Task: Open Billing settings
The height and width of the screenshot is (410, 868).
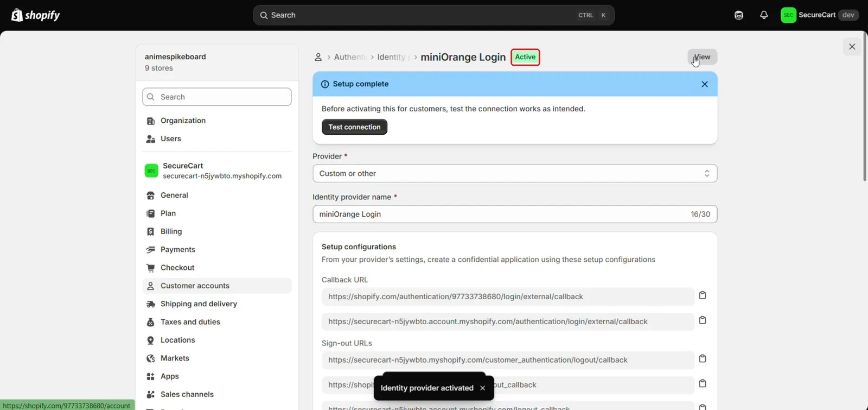Action: [x=217, y=231]
